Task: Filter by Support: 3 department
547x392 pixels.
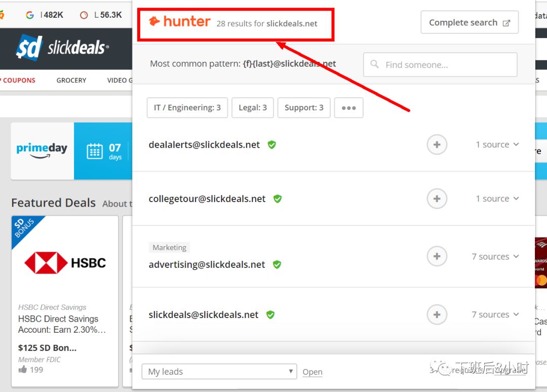Action: coord(304,108)
